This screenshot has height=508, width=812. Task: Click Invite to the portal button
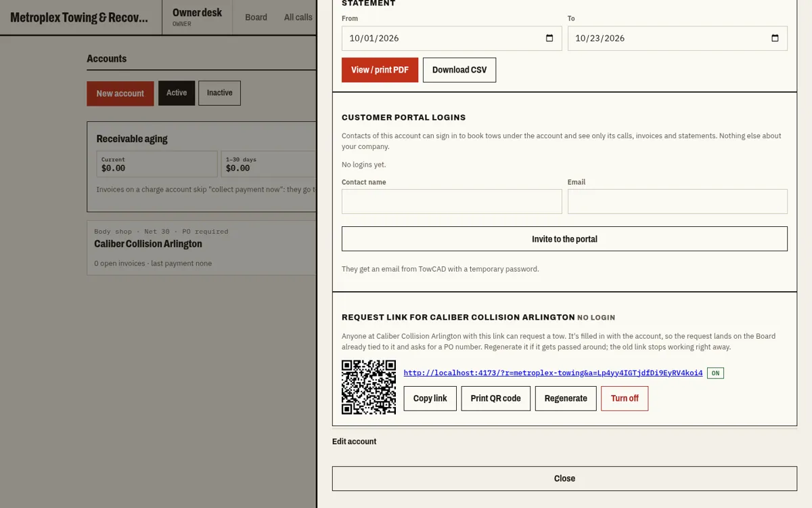click(x=564, y=238)
